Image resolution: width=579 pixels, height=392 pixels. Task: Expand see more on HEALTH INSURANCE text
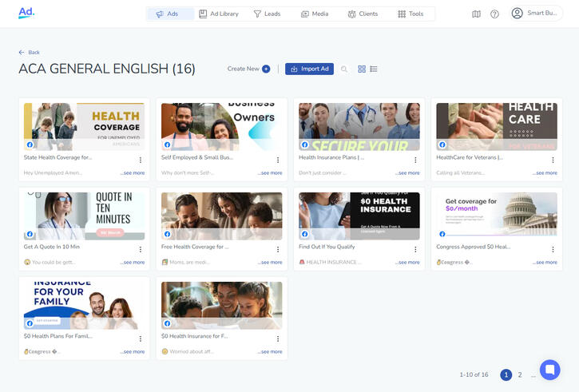(x=407, y=262)
